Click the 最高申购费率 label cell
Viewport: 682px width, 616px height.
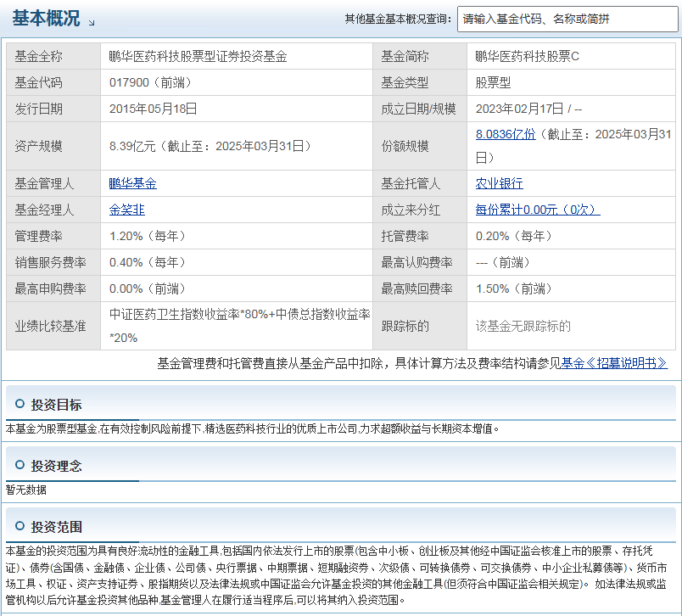(x=53, y=288)
